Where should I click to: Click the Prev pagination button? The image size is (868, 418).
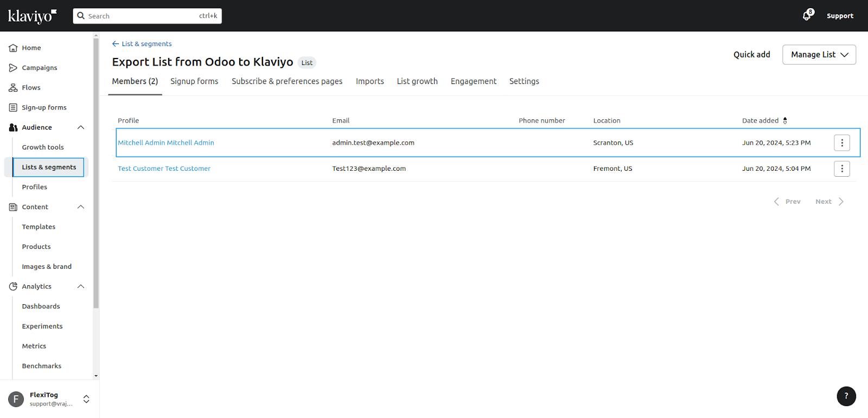tap(787, 202)
